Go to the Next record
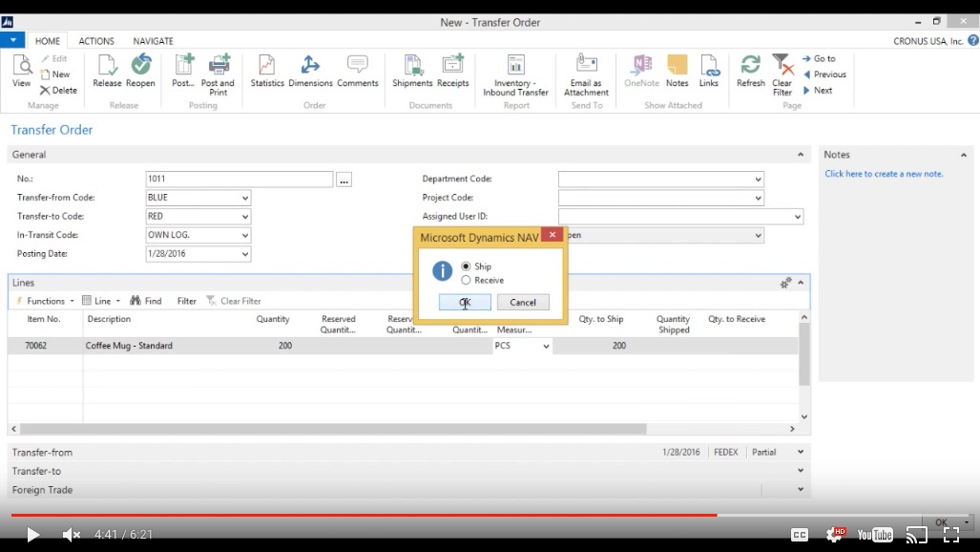The image size is (980, 552). 818,90
